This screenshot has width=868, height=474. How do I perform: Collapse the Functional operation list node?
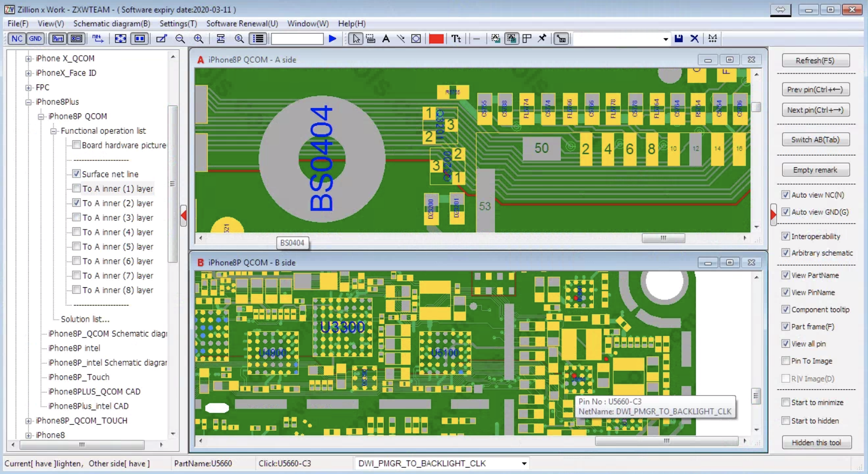(53, 131)
